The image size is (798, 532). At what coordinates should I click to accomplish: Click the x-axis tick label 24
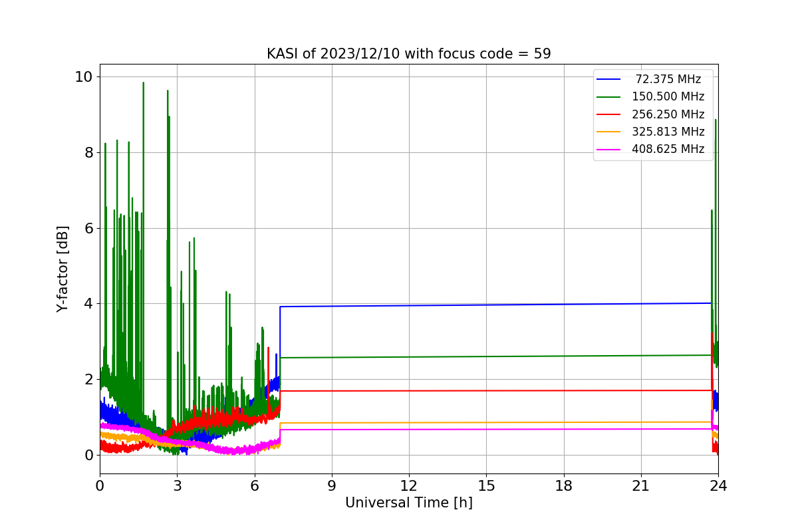coord(718,486)
